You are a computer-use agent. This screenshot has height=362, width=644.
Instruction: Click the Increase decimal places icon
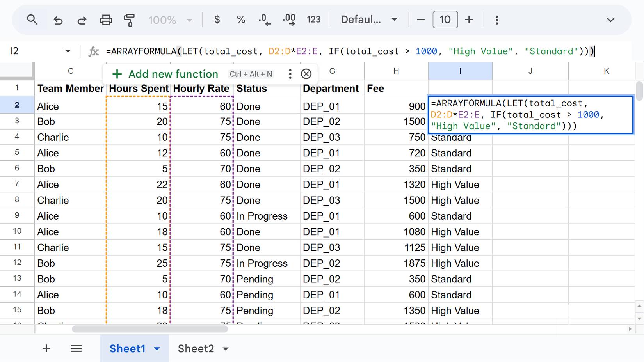coord(289,20)
